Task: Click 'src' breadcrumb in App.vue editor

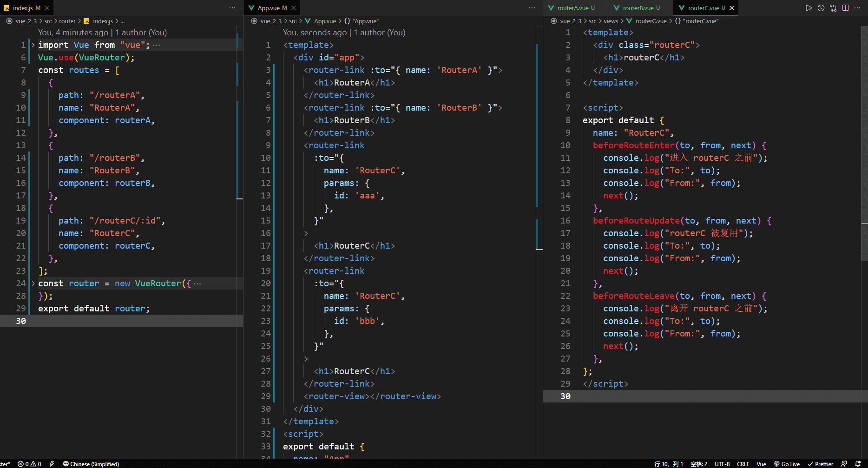Action: coord(293,21)
